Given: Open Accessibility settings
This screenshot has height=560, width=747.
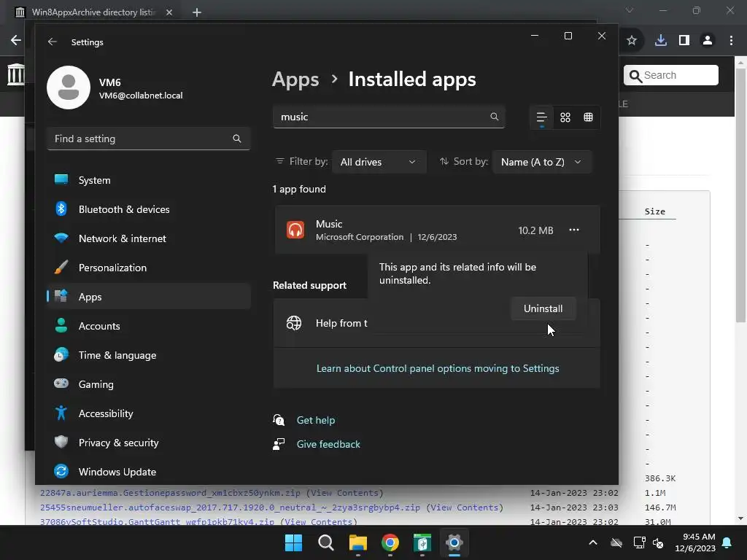Looking at the screenshot, I should pos(148,413).
